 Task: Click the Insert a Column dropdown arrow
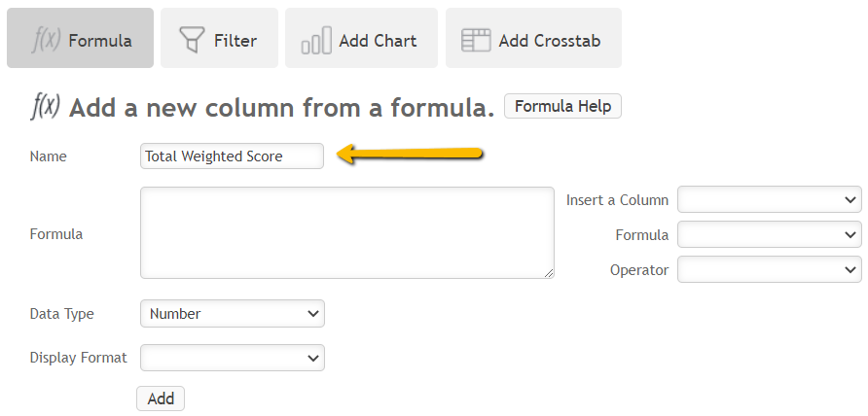(850, 199)
